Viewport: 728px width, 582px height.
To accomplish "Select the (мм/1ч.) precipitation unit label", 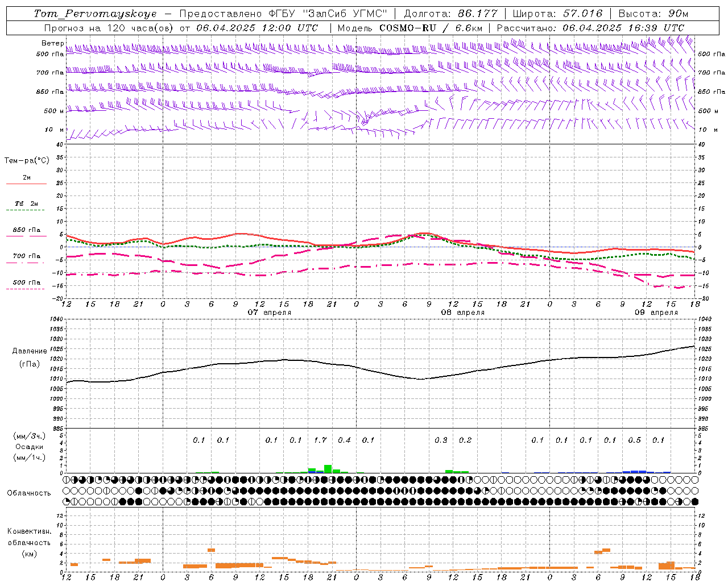I will click(30, 458).
